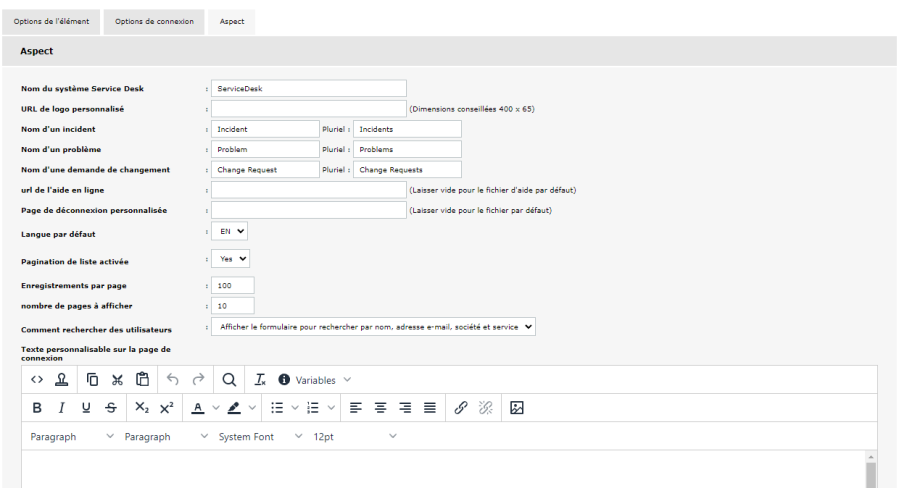899x488 pixels.
Task: Click the stamp template icon in editor
Action: pos(61,380)
